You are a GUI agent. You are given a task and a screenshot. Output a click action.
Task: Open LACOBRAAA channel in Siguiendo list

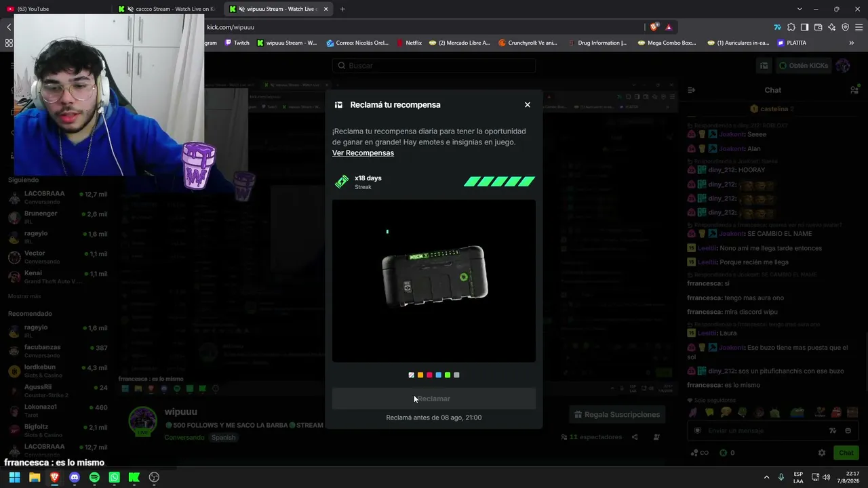pos(58,197)
